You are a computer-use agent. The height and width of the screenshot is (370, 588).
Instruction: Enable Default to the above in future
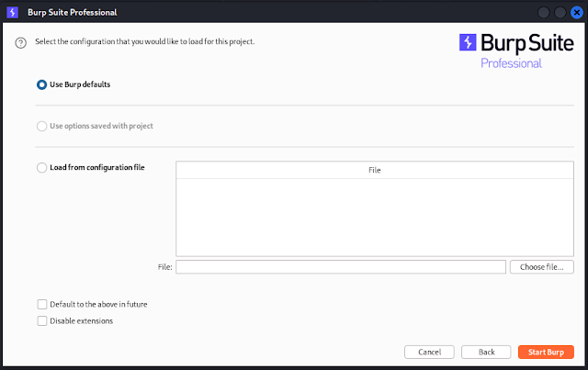coord(41,304)
